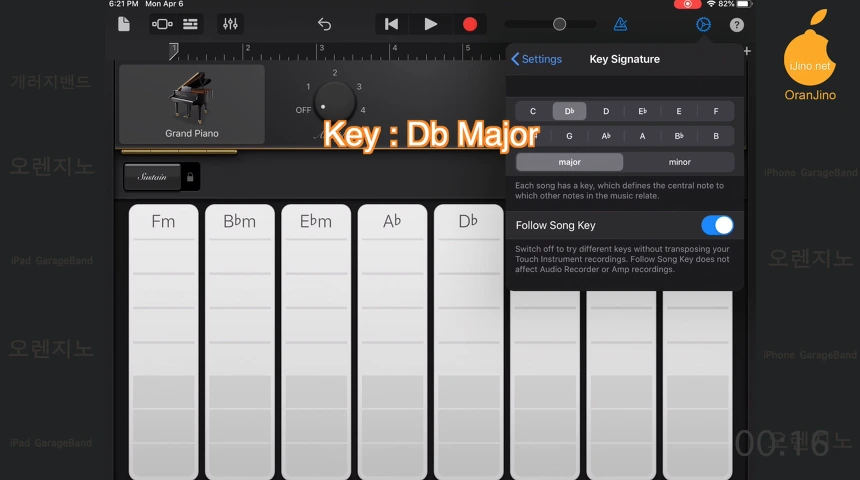
Task: Toggle the Sustain button
Action: click(x=152, y=177)
